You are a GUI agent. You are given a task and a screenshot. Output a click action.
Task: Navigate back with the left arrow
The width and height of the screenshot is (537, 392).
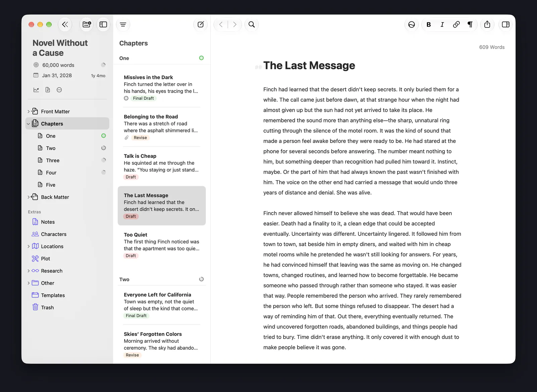[x=221, y=24]
